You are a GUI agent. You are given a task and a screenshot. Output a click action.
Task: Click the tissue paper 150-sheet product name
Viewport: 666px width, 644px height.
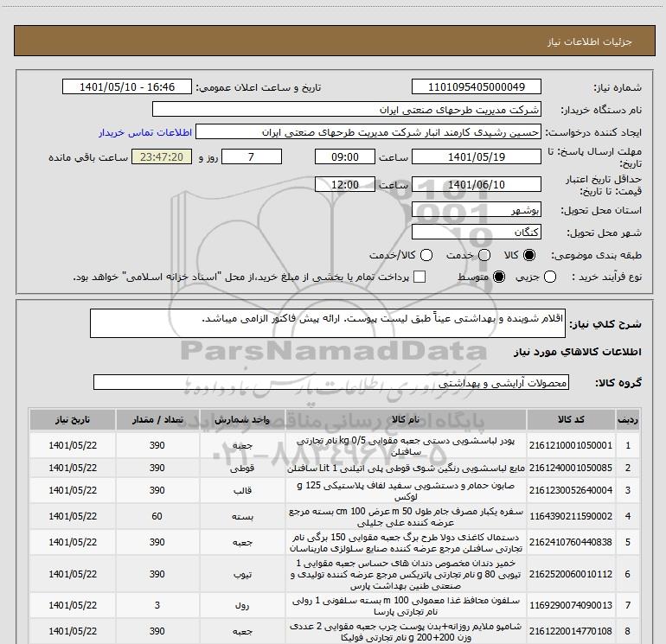pyautogui.click(x=406, y=543)
